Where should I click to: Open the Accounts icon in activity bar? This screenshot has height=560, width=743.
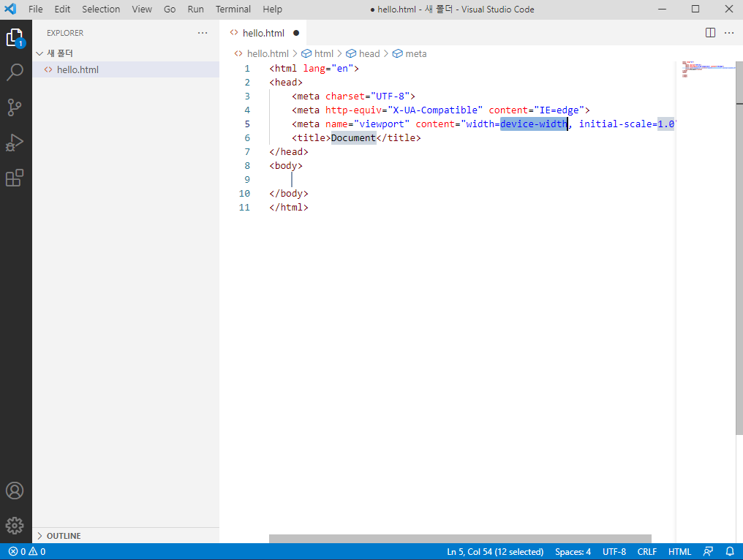point(15,491)
